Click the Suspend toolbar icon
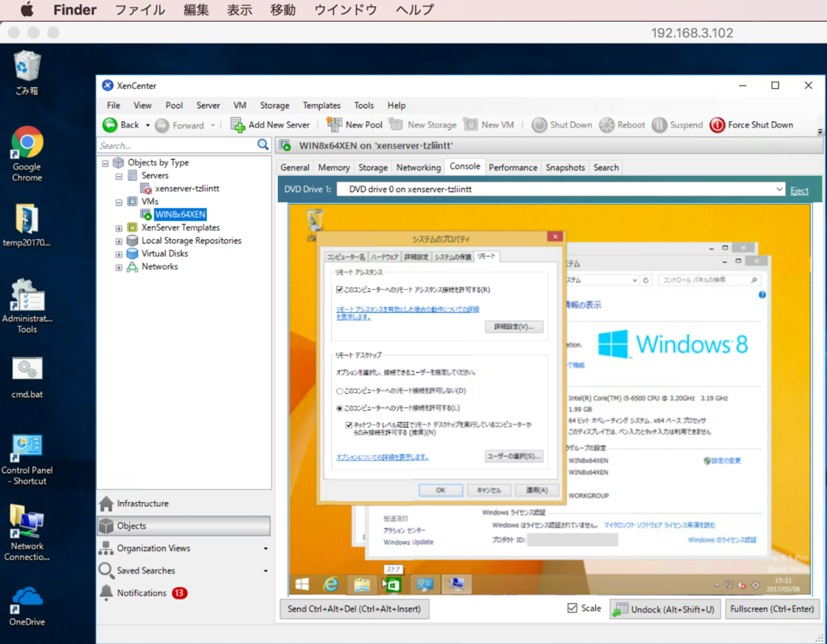The image size is (827, 644). coord(659,125)
